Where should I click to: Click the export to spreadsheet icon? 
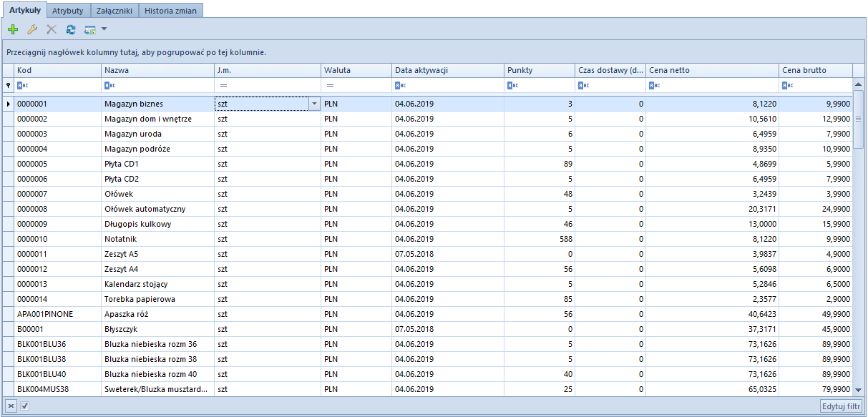click(x=90, y=30)
